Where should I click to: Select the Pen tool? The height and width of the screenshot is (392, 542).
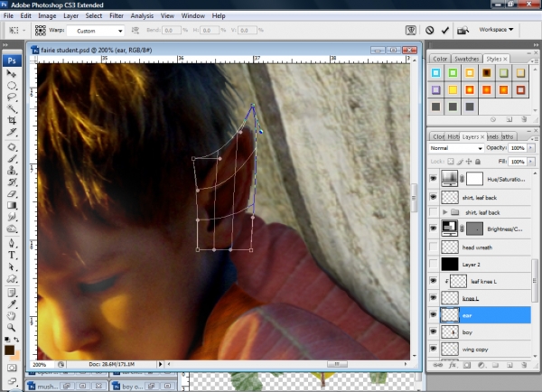(12, 243)
